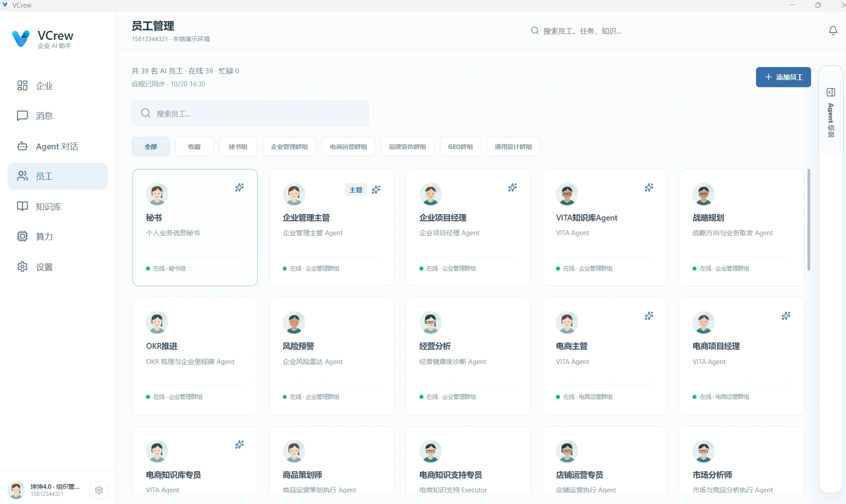846x504 pixels.
Task: Show the 电商运营群组 tab
Action: (348, 147)
